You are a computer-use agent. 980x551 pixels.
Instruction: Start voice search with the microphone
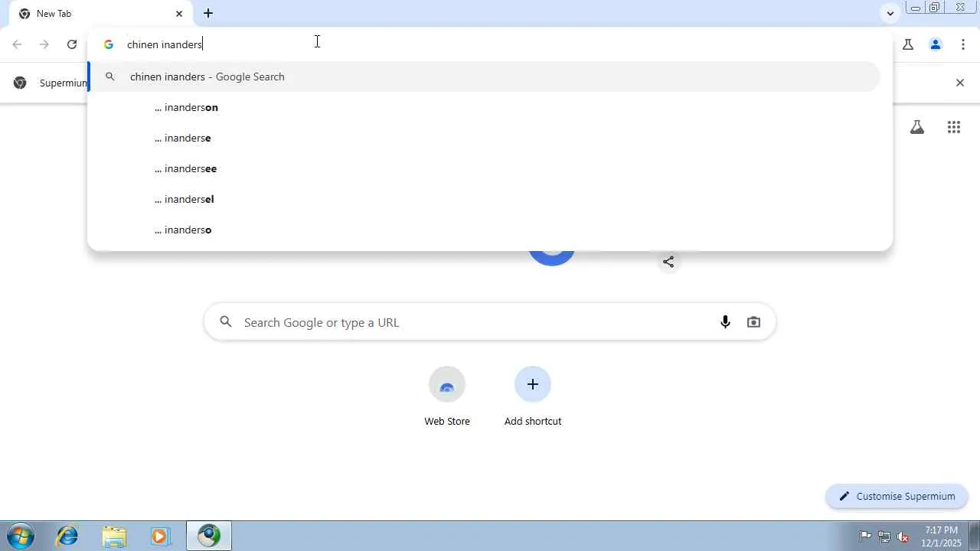click(725, 322)
